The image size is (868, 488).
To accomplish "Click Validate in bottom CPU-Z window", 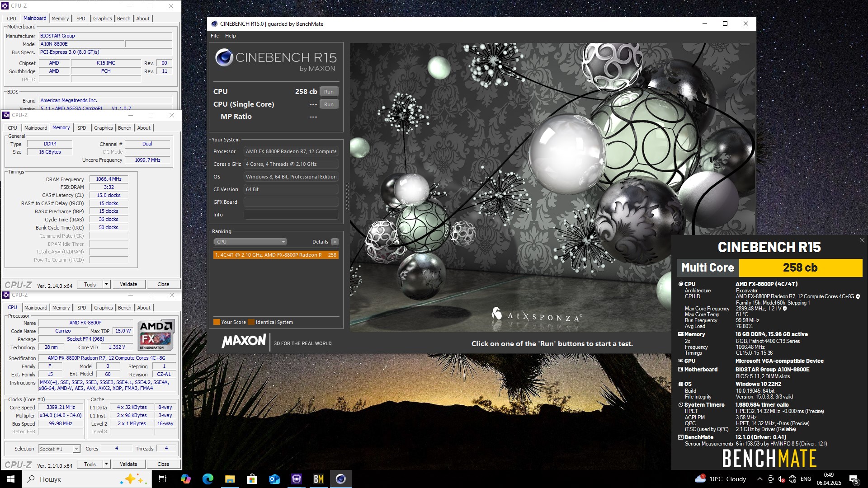I will 128,464.
